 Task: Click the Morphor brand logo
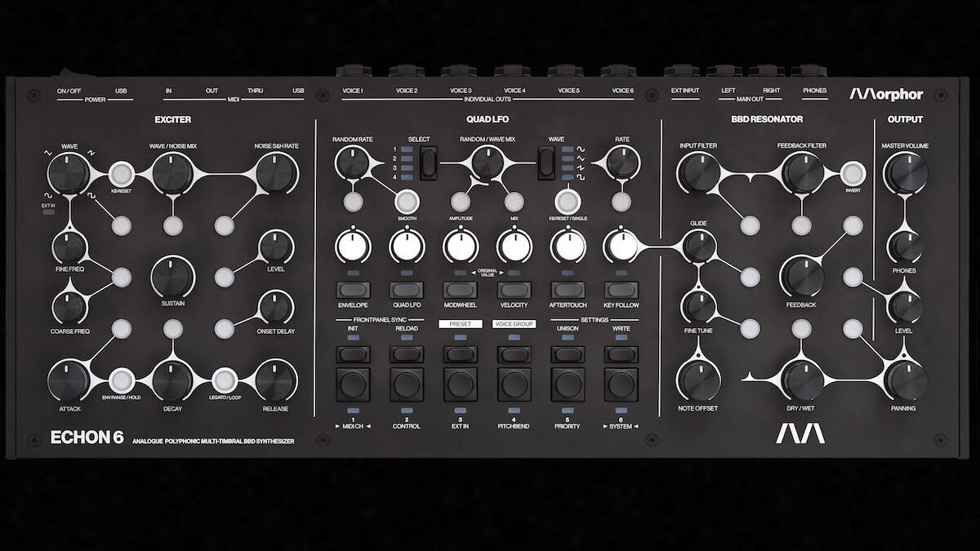(x=885, y=94)
